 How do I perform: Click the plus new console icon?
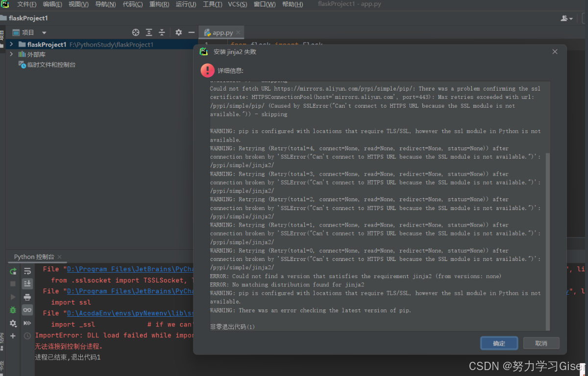coord(13,336)
